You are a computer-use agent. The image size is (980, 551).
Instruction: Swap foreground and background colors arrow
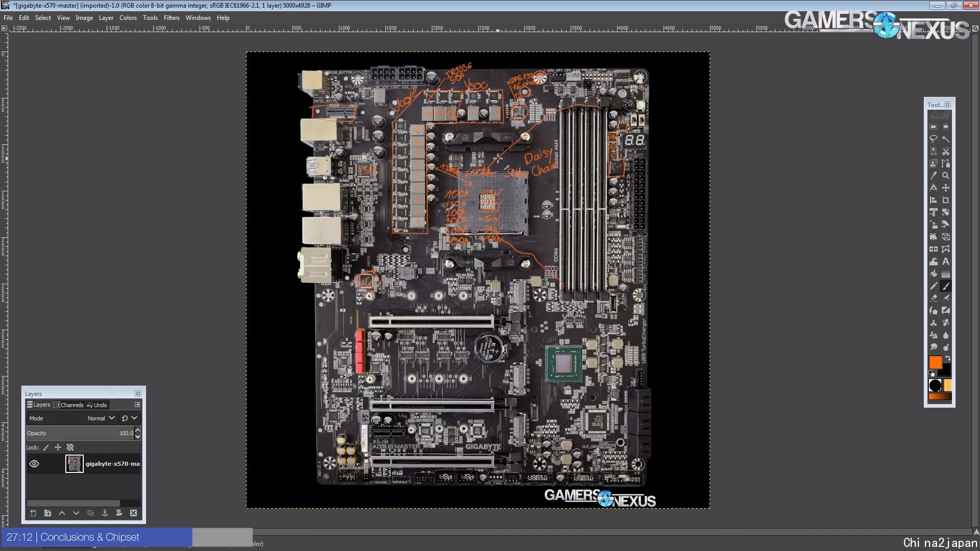[948, 358]
